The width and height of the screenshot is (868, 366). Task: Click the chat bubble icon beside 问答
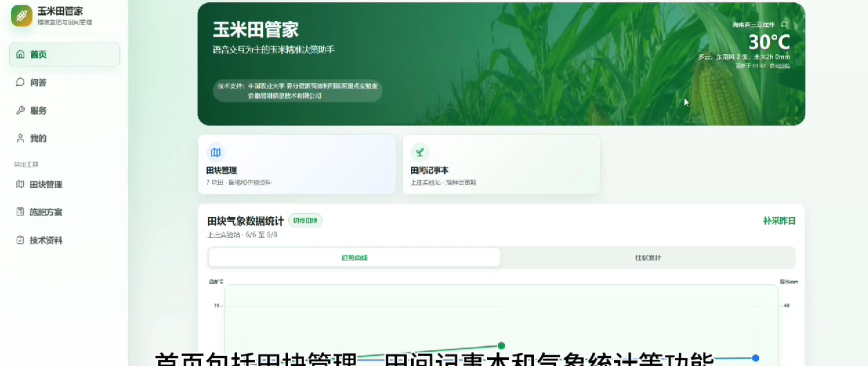(x=20, y=82)
